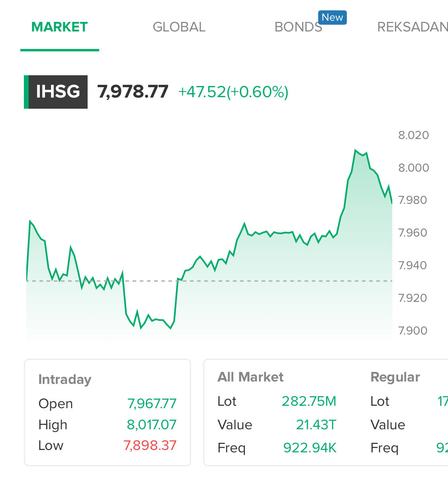Click the IHSG price 7,978.77

click(133, 92)
